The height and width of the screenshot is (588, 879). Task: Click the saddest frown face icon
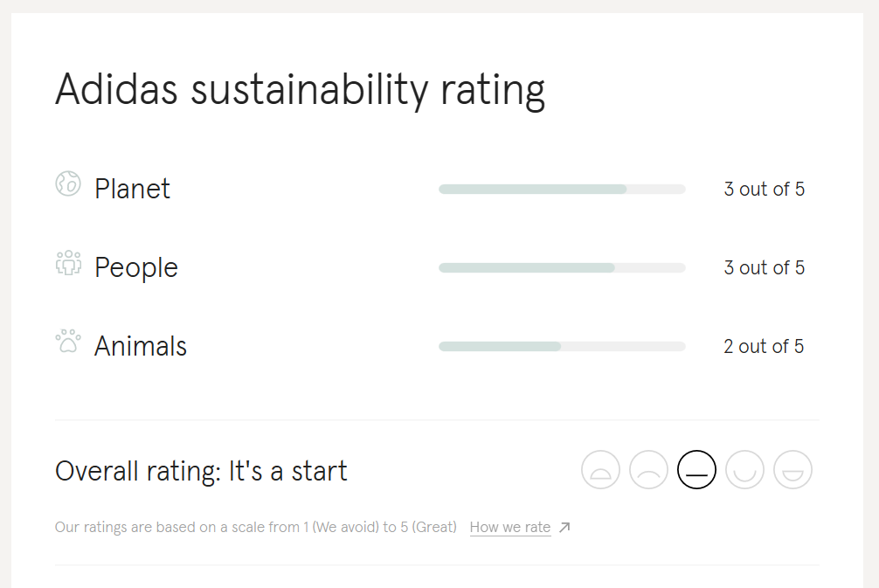[600, 470]
